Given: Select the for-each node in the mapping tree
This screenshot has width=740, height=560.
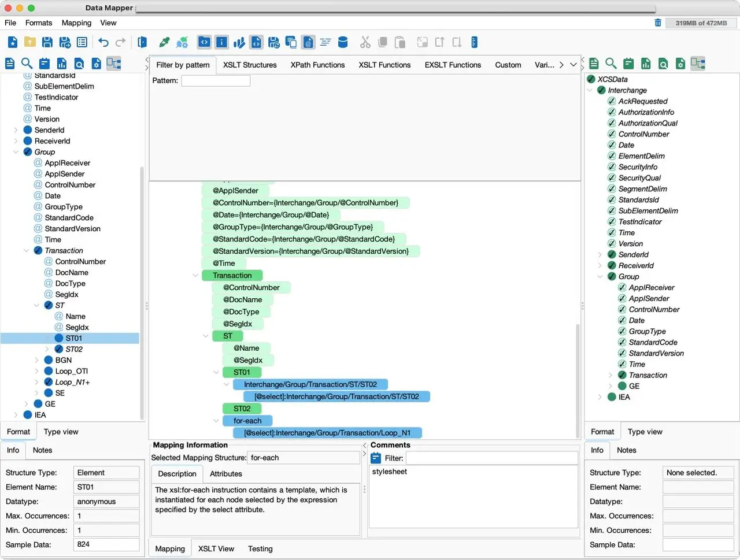Looking at the screenshot, I should tap(247, 421).
